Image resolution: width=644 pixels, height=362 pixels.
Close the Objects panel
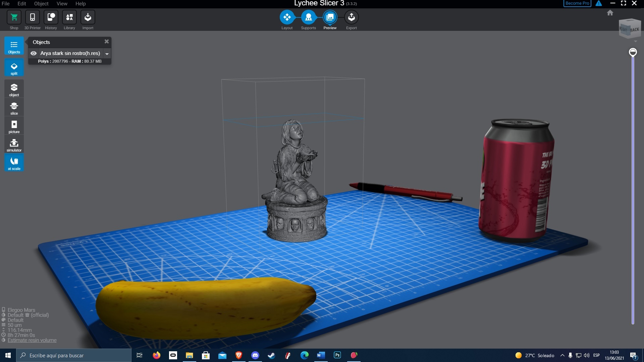[107, 42]
